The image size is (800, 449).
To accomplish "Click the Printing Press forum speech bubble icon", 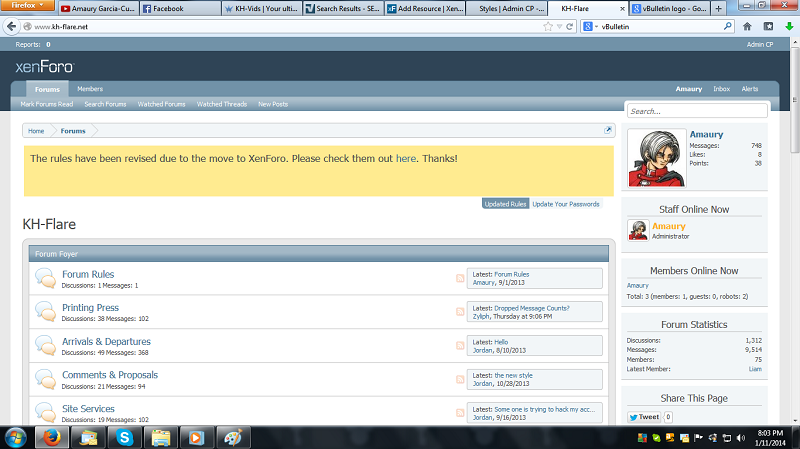I will (45, 312).
